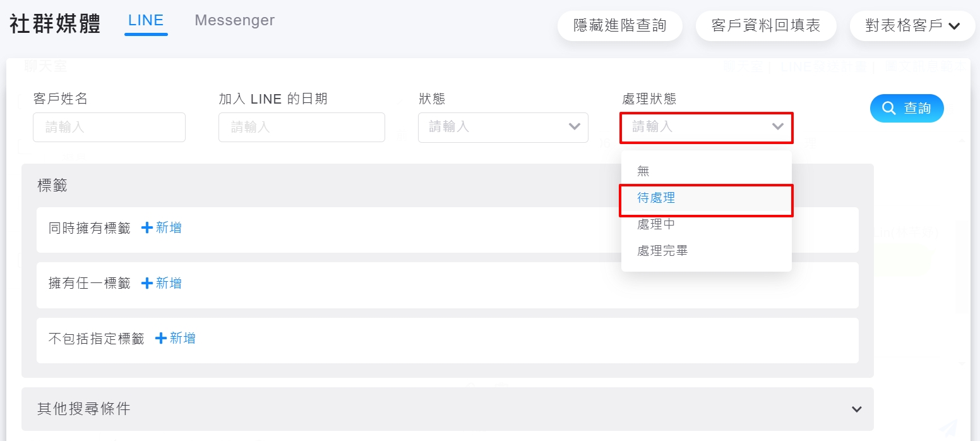Viewport: 980px width, 441px height.
Task: Click 新增 link for 不包括指定標籤
Action: [x=182, y=338]
